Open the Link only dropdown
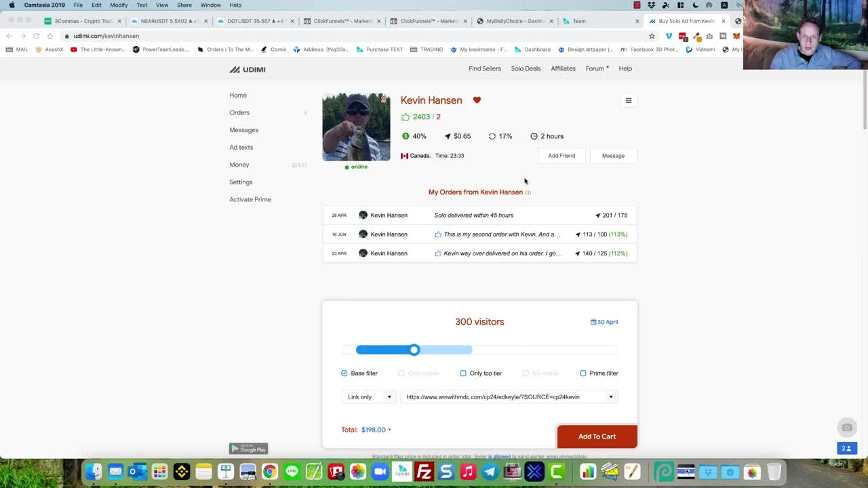The image size is (868, 488). 370,397
